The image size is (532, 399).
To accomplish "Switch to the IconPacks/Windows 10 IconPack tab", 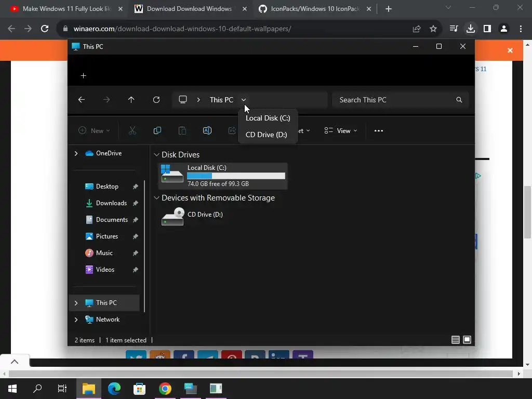I will pyautogui.click(x=314, y=9).
